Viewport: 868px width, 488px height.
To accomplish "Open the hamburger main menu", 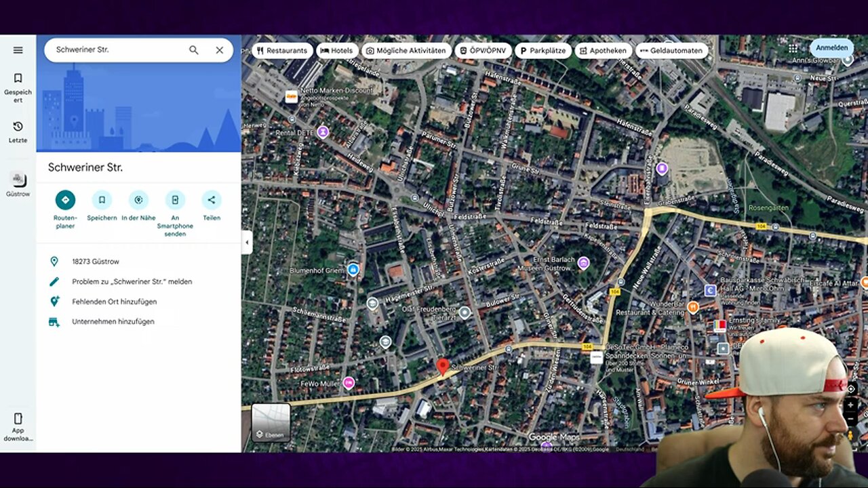I will pos(18,50).
